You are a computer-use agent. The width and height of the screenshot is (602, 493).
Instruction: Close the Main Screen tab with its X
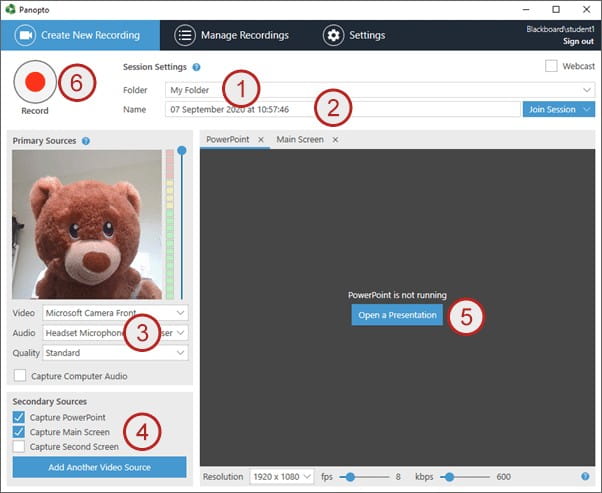point(335,140)
